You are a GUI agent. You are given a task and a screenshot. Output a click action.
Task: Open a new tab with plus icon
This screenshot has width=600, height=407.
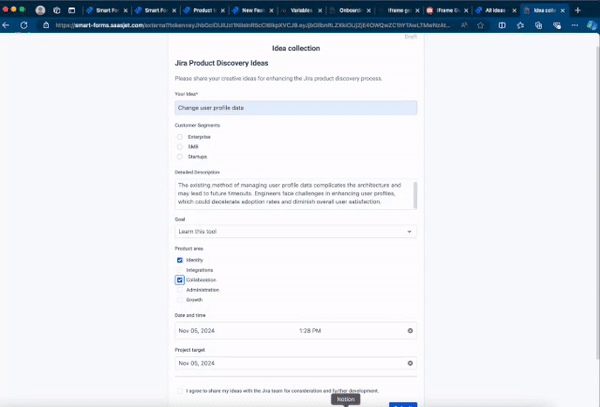point(578,10)
